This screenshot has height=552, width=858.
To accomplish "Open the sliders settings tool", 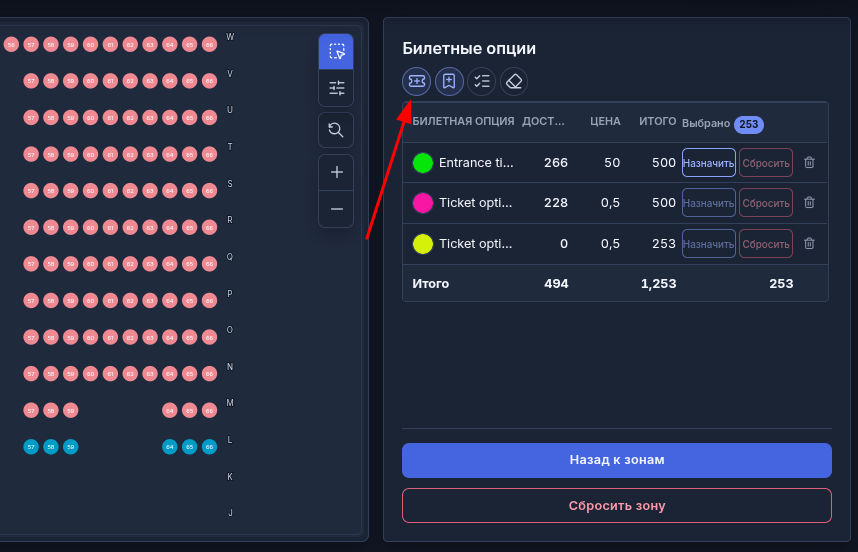I will tap(336, 88).
